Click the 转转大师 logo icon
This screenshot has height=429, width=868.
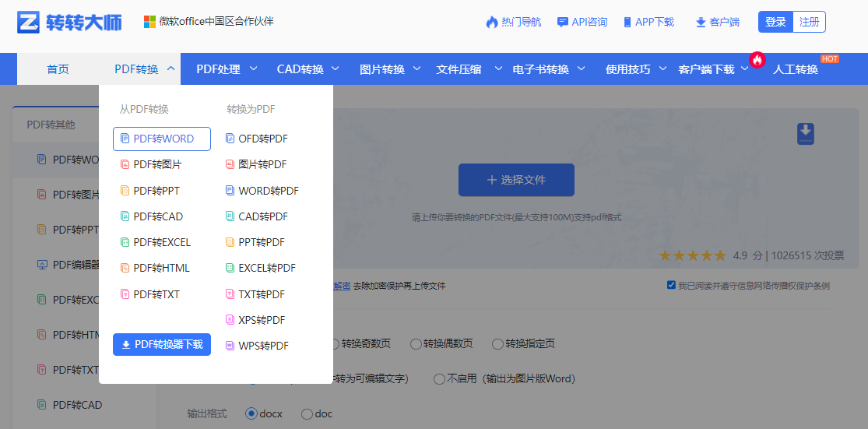pos(28,22)
